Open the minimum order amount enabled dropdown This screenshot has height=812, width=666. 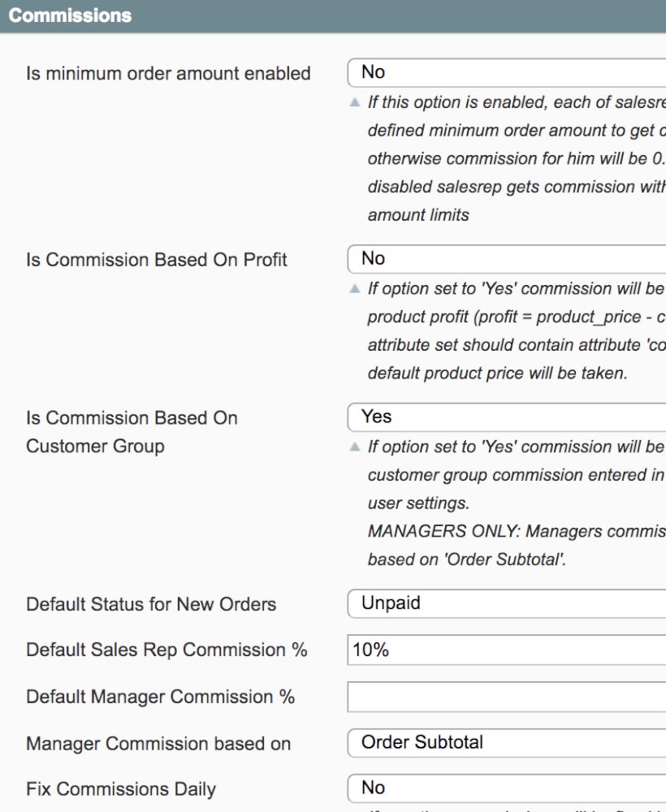(506, 72)
